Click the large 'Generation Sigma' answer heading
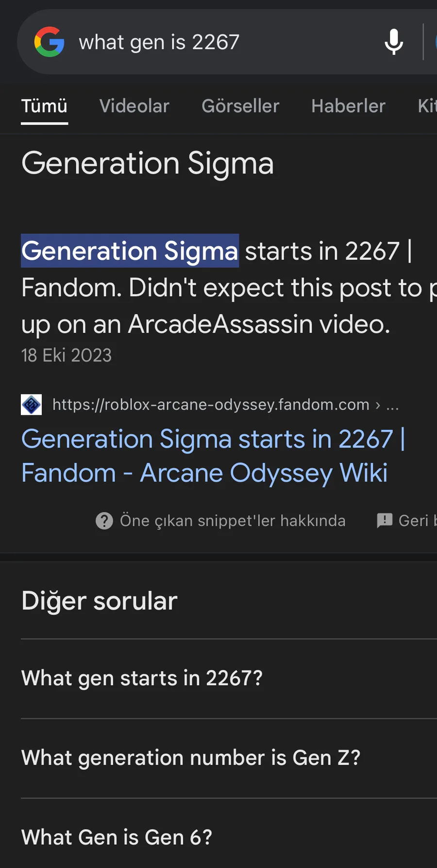This screenshot has width=437, height=868. tap(148, 163)
